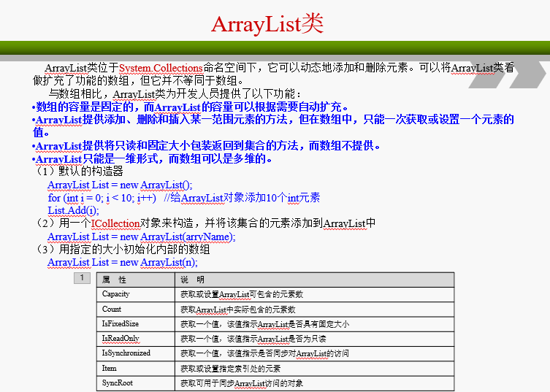Click the code "new ArrayList(arryName);"
The image size is (550, 392).
pyautogui.click(x=177, y=237)
